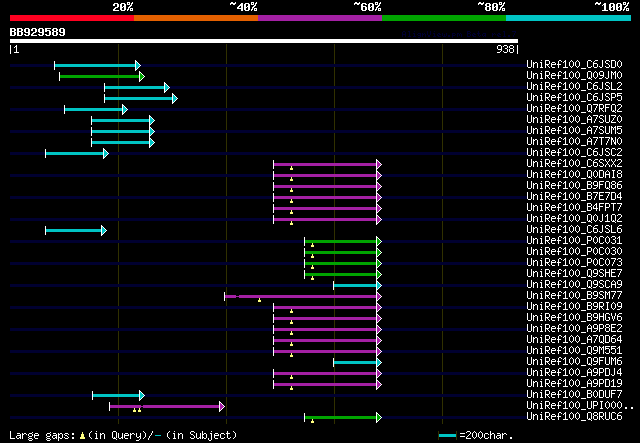Screen dimensions: 640x443
Task: Pick the UniRef100_Q9FUM6 subject label
Action: click(x=574, y=362)
